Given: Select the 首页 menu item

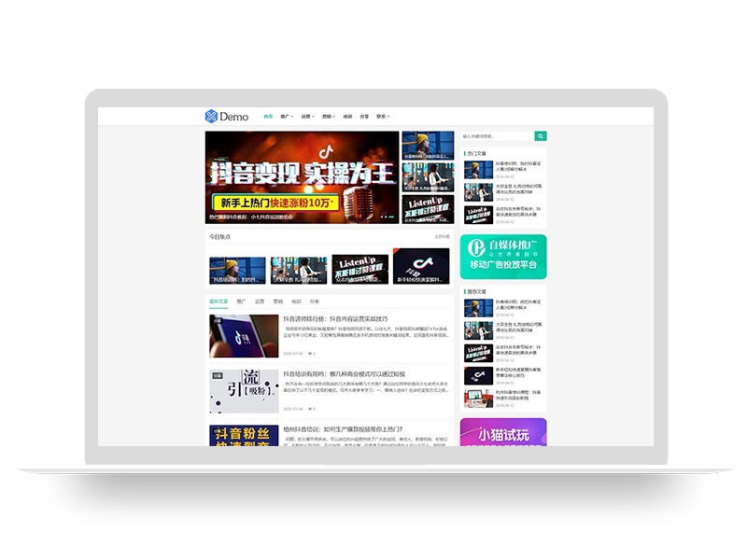Looking at the screenshot, I should click(268, 117).
